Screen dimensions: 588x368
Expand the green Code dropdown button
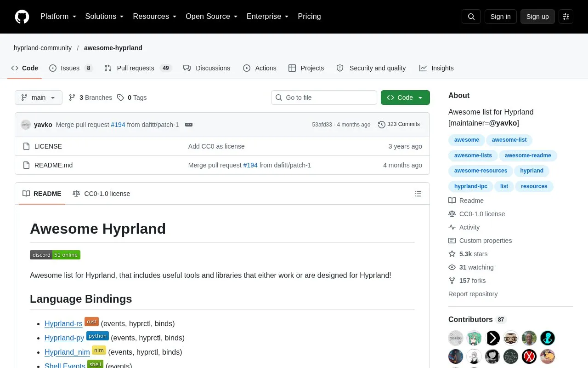pos(405,98)
